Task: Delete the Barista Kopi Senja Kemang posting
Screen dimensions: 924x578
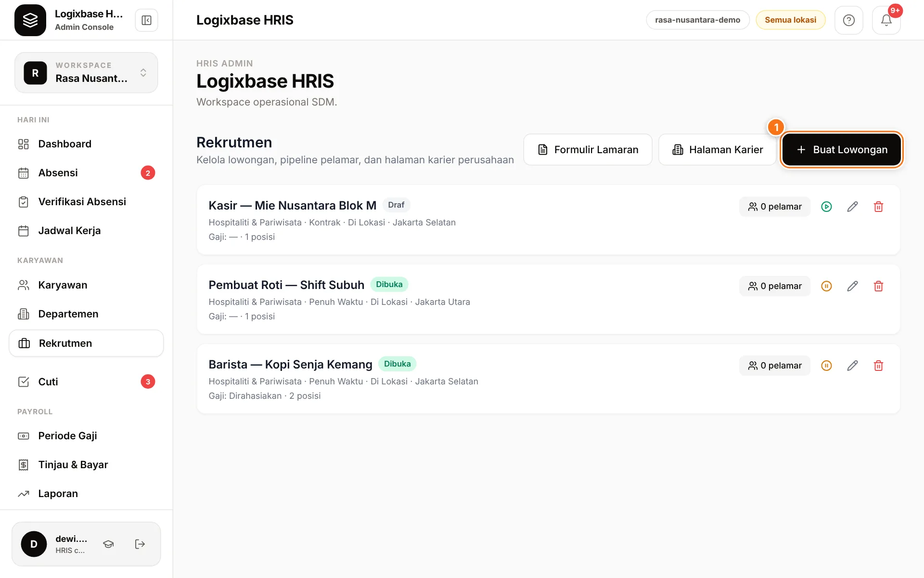Action: 878,366
